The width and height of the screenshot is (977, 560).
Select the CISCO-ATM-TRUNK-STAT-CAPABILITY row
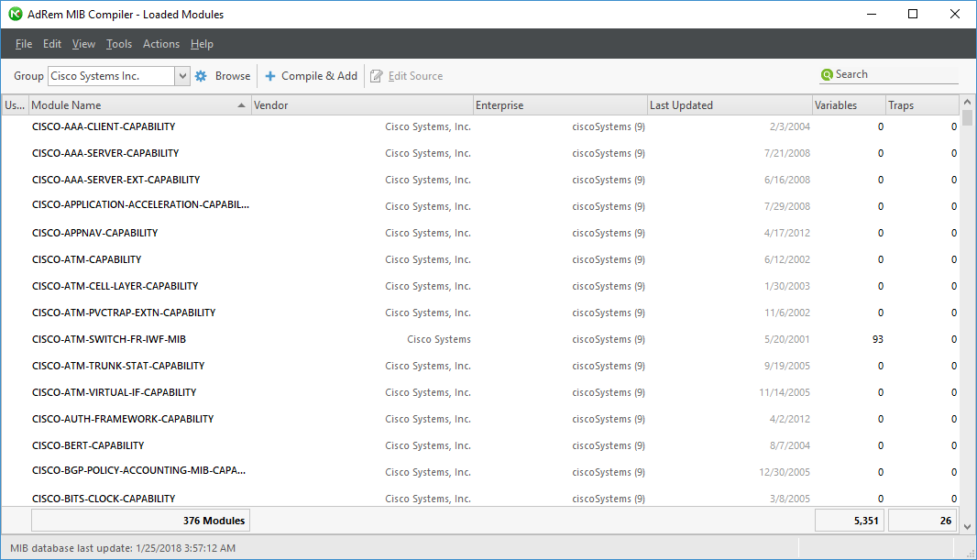tap(479, 367)
